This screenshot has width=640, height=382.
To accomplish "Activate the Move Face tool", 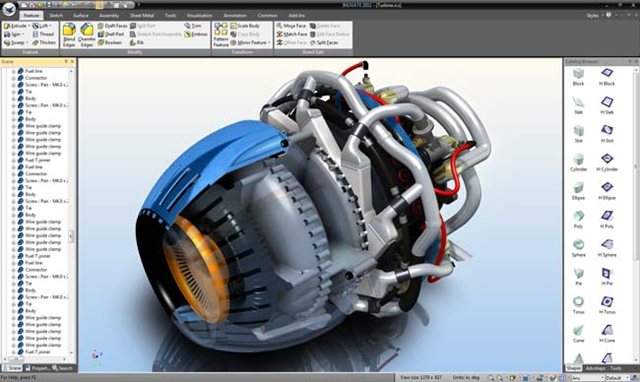I will coord(291,26).
